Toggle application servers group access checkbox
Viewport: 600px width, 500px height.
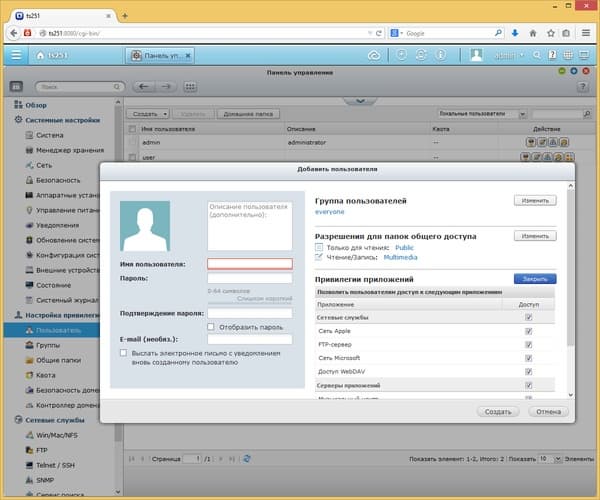[528, 385]
